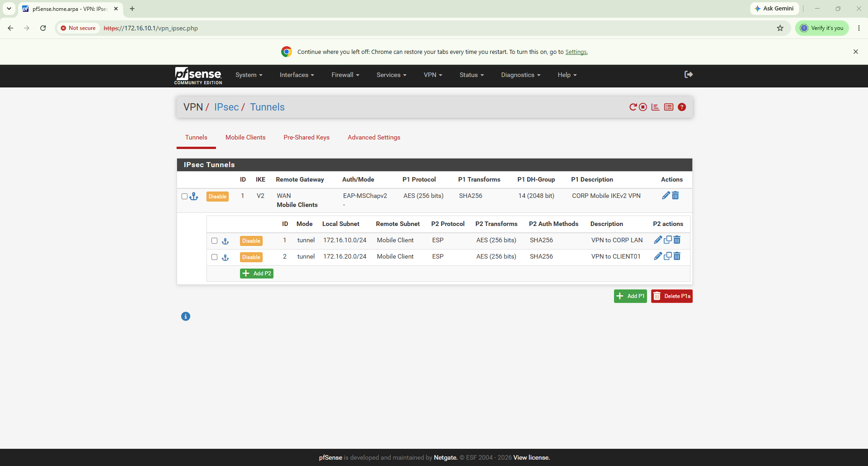The height and width of the screenshot is (466, 868).
Task: Disable the VPN to CLIENT01 entry
Action: (x=251, y=257)
